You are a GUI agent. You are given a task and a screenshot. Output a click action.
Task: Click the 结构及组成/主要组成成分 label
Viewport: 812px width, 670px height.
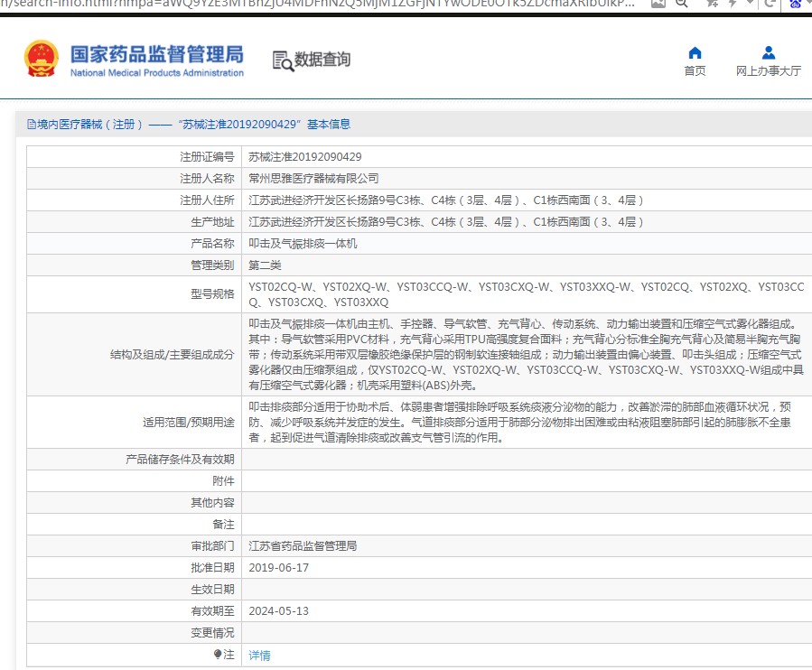172,355
